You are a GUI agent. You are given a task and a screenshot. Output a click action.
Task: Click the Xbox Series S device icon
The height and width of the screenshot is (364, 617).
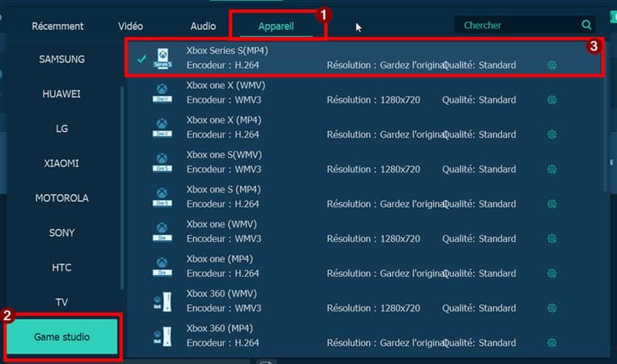[162, 59]
